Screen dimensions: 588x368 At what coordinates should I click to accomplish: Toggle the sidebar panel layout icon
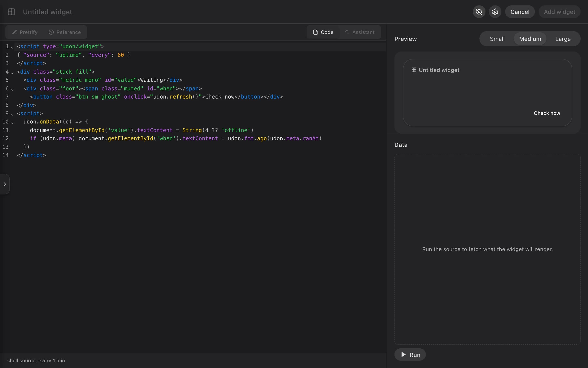[11, 12]
